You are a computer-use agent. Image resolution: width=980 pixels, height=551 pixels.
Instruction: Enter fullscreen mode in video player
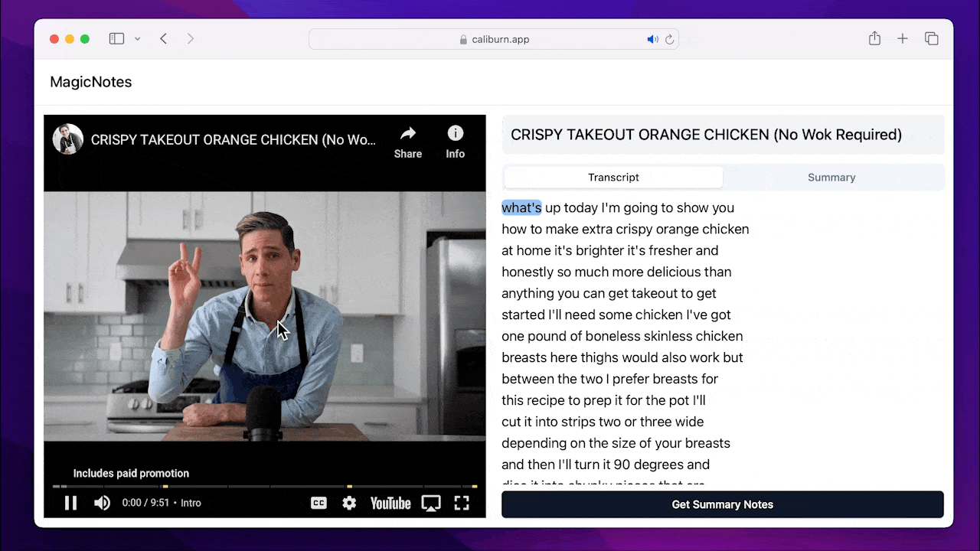(x=462, y=503)
